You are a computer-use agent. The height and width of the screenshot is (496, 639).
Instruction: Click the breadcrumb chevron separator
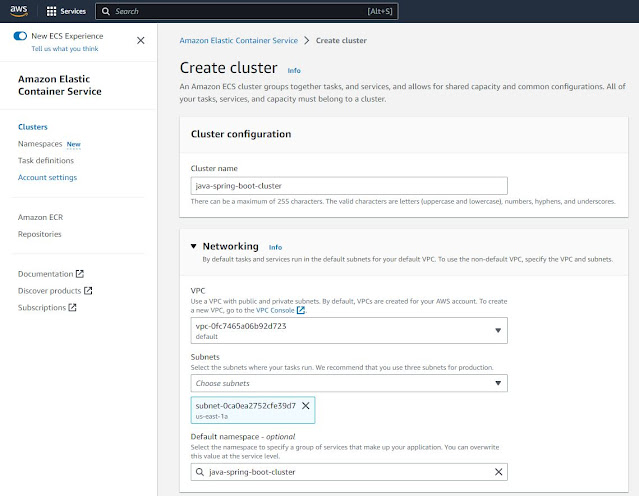307,40
